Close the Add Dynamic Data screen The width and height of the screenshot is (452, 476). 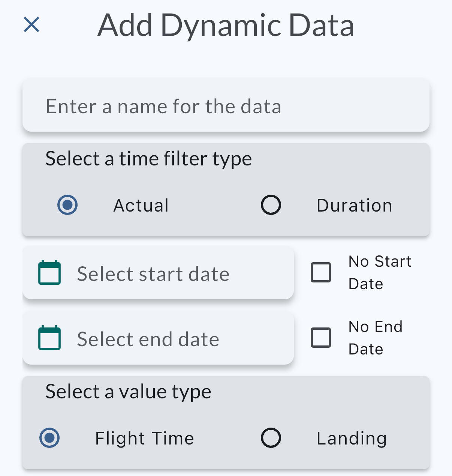(31, 25)
